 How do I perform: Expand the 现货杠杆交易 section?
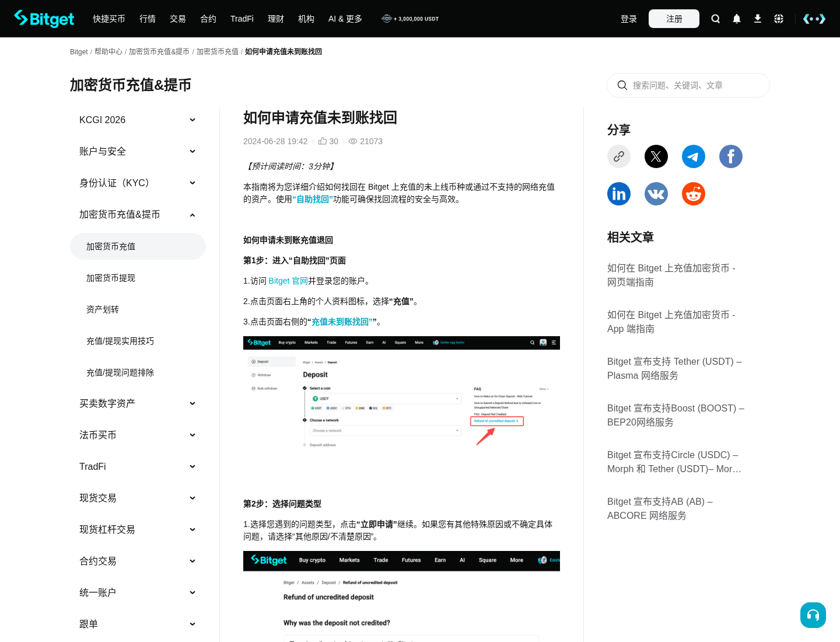point(138,529)
